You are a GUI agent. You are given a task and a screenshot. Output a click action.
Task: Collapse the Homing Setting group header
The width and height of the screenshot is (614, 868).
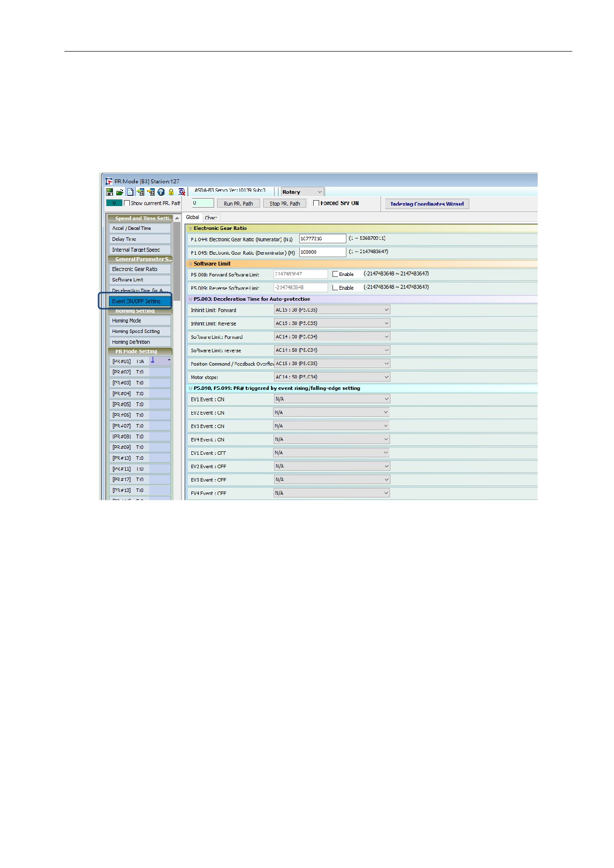coord(140,311)
